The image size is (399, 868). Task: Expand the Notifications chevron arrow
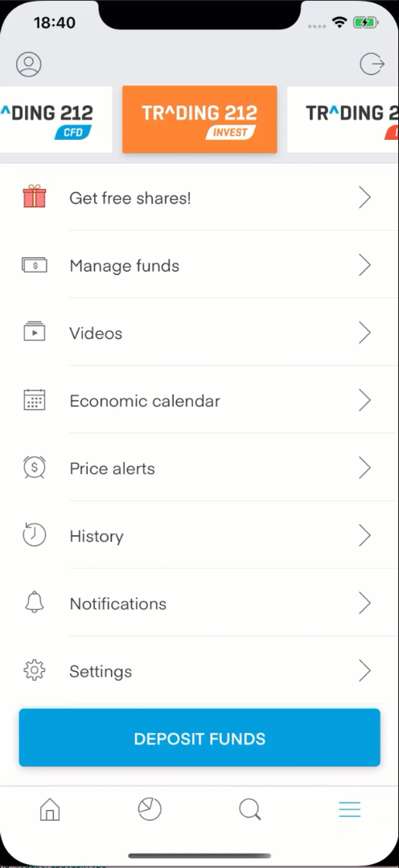pyautogui.click(x=364, y=603)
